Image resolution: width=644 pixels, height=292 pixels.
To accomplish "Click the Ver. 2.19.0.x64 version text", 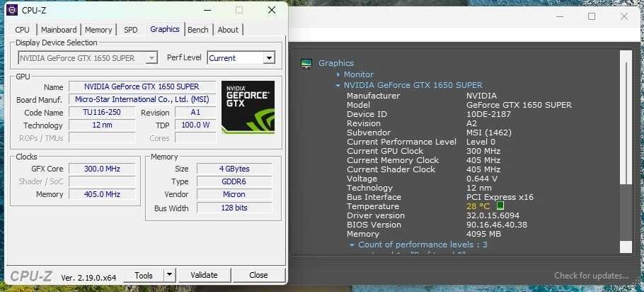I will point(88,278).
